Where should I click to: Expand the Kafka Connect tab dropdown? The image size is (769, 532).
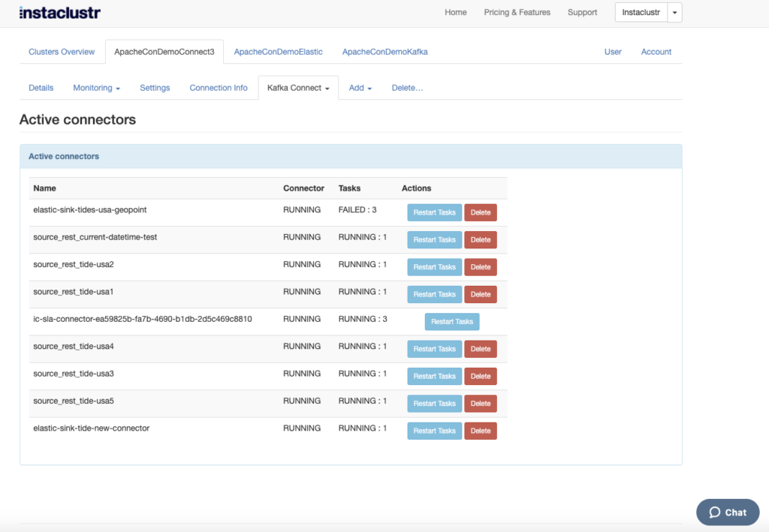tap(298, 88)
